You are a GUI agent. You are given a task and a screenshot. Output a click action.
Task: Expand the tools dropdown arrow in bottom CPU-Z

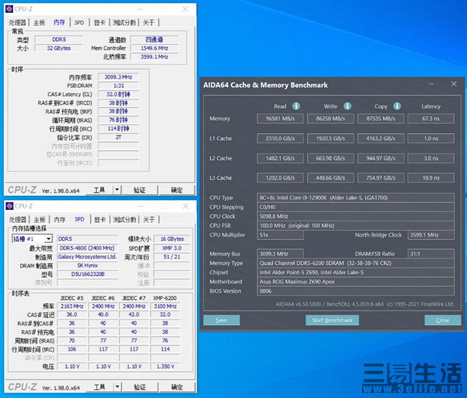tap(117, 387)
